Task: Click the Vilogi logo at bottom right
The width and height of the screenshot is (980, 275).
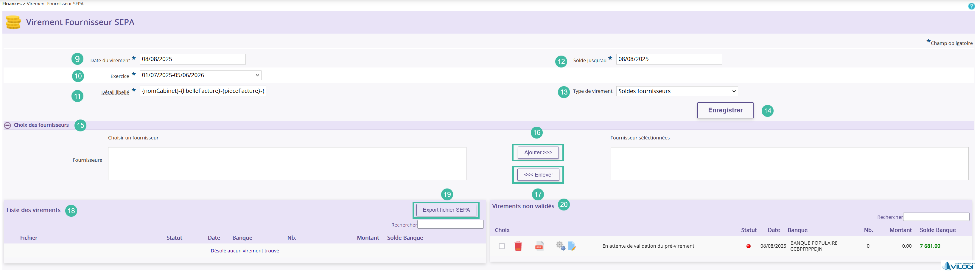Action: click(958, 266)
